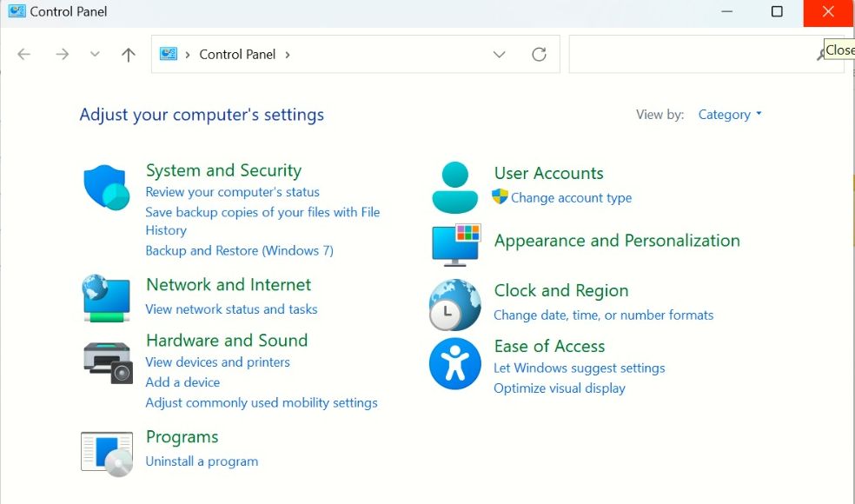Screen dimensions: 855x504
Task: Click Optimize visual display
Action: [x=560, y=388]
